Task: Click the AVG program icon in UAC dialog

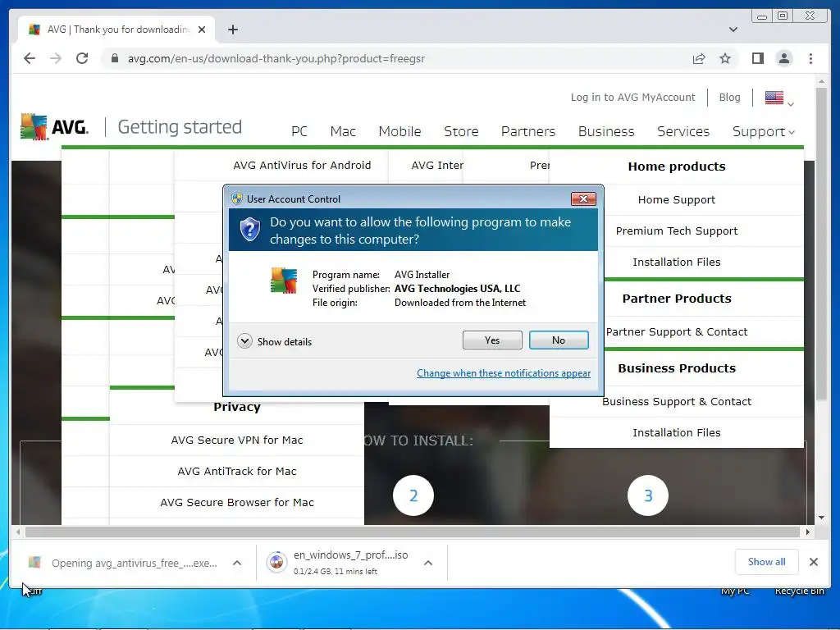Action: coord(284,281)
